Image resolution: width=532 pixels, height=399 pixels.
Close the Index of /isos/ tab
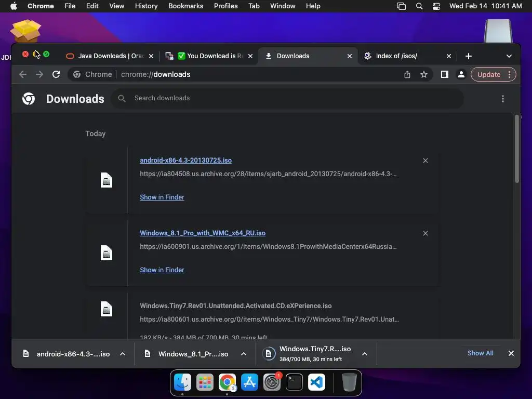[448, 56]
